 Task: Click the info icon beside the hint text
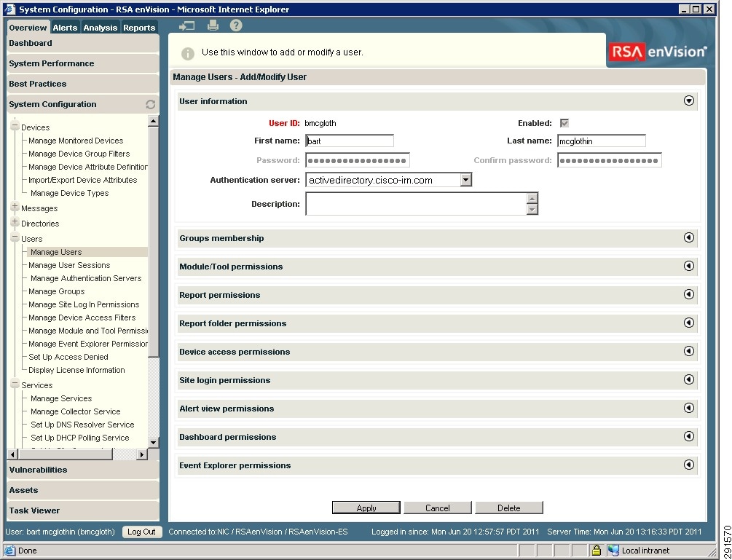point(188,54)
